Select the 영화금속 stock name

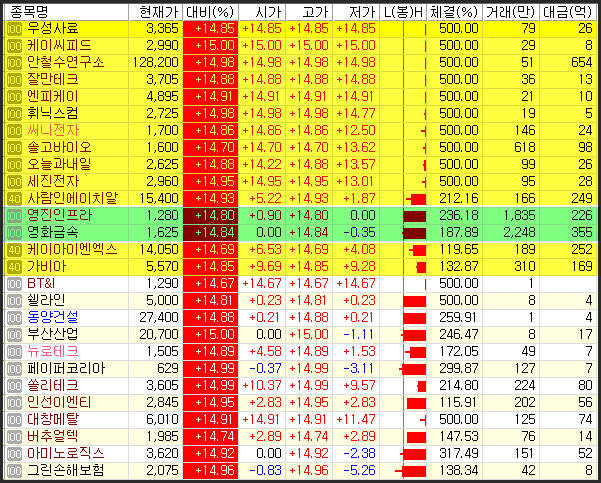coord(53,233)
